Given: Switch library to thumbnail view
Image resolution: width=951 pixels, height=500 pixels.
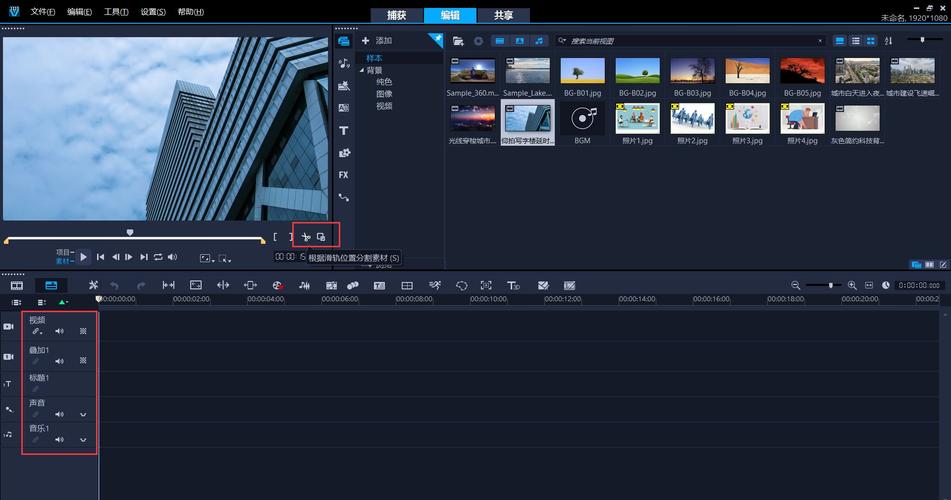Looking at the screenshot, I should [x=871, y=41].
